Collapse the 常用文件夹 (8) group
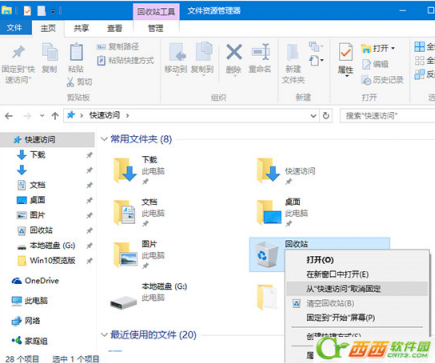The width and height of the screenshot is (435, 363). 104,139
